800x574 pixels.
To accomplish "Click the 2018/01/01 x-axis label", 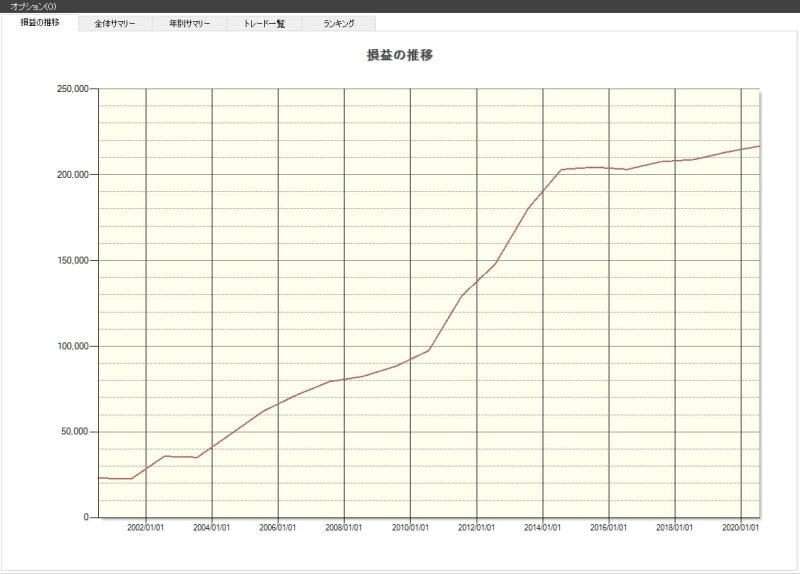I will click(674, 528).
